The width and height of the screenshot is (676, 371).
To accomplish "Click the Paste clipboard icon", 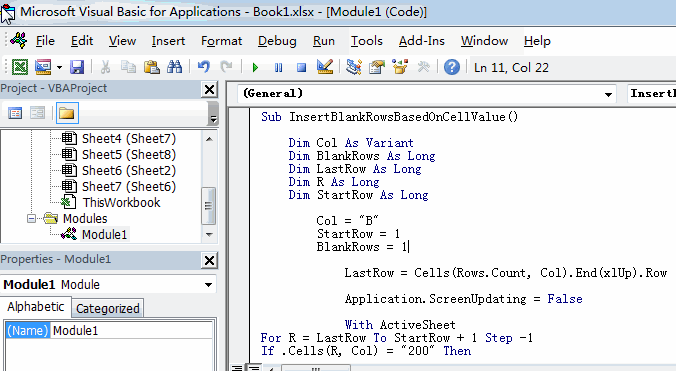I will [x=151, y=67].
